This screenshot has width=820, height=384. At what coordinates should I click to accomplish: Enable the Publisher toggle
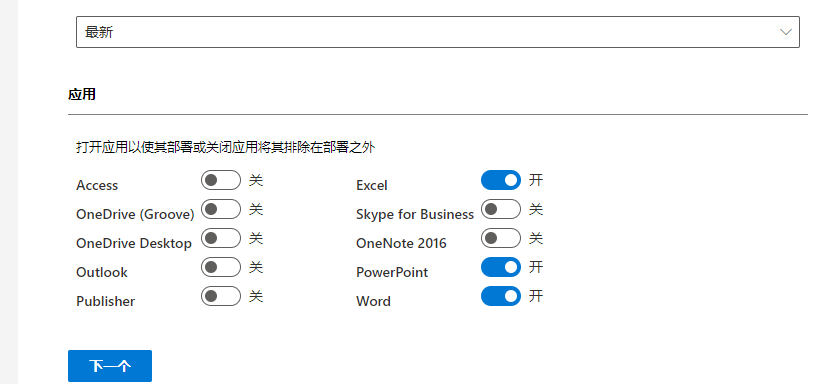(x=221, y=297)
